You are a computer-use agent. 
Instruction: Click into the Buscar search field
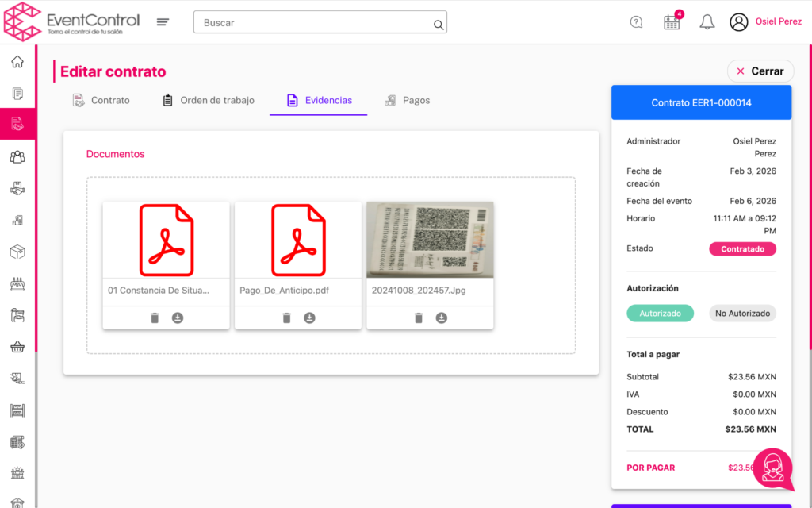tap(316, 23)
